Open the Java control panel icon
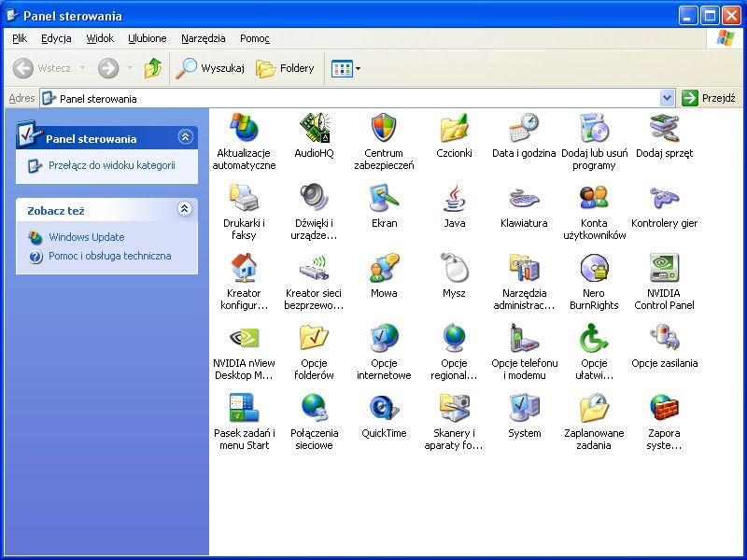This screenshot has width=747, height=560. pyautogui.click(x=454, y=205)
